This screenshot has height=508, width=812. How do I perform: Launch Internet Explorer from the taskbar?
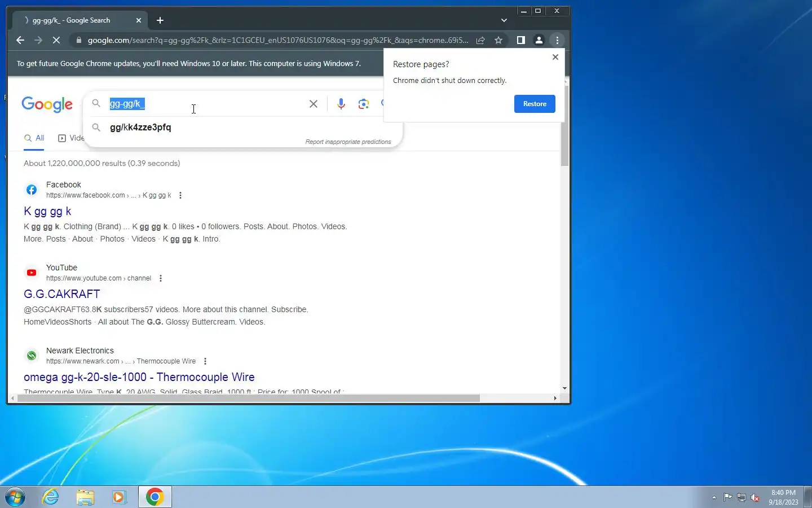pyautogui.click(x=51, y=497)
